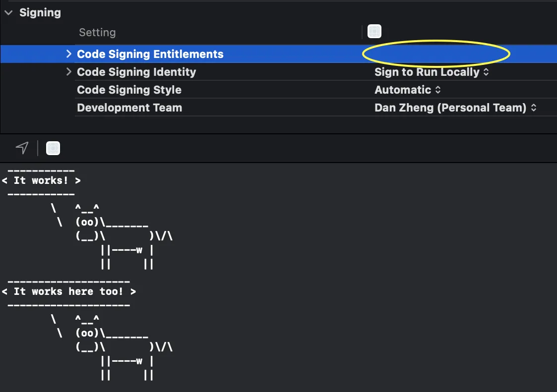The width and height of the screenshot is (557, 392).
Task: Click the stepper arrows beside Dan Zheng team
Action: [534, 108]
